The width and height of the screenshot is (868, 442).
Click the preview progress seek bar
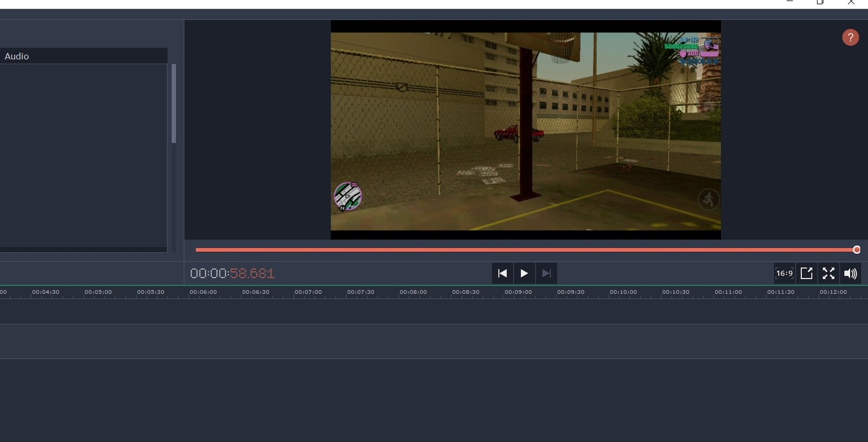click(x=525, y=250)
